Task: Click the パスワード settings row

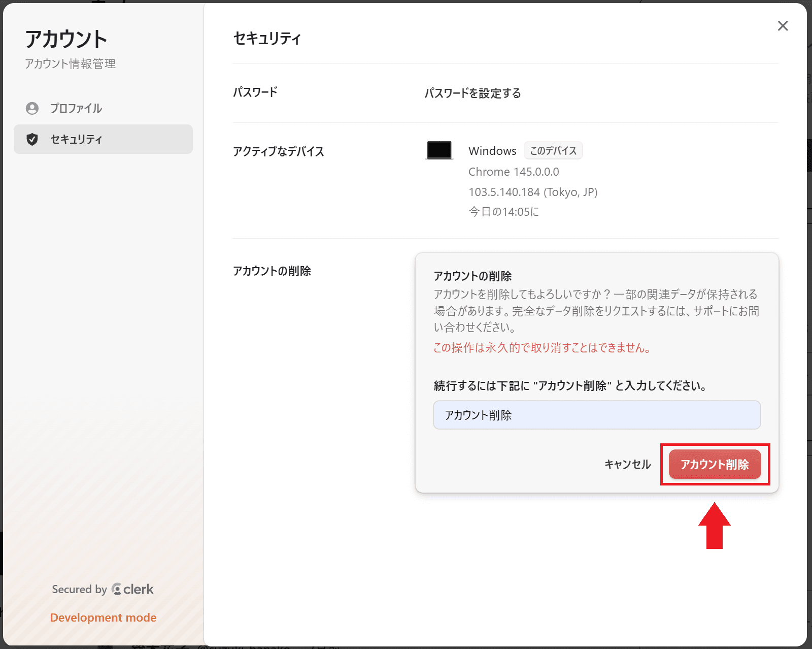Action: pyautogui.click(x=255, y=92)
